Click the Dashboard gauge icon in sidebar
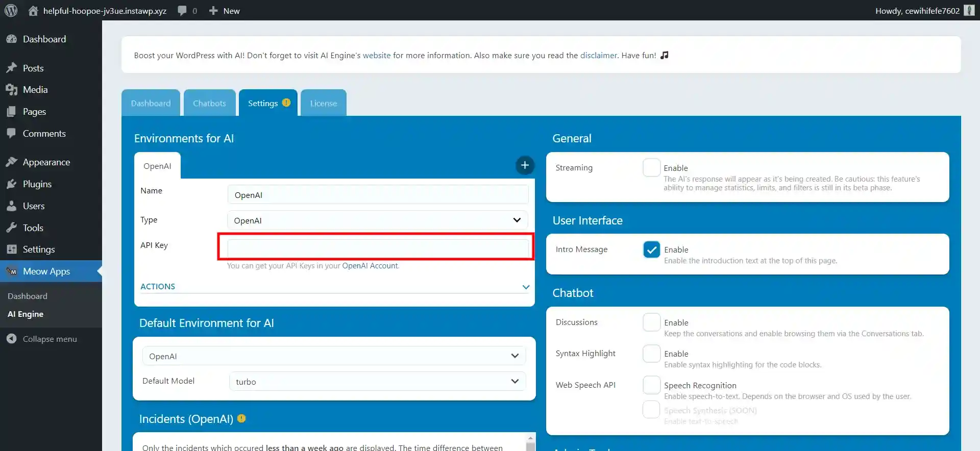 pyautogui.click(x=11, y=39)
